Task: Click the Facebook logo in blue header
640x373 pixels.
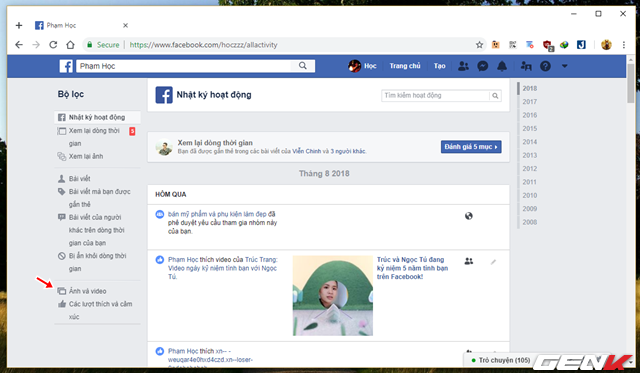Action: [x=66, y=66]
